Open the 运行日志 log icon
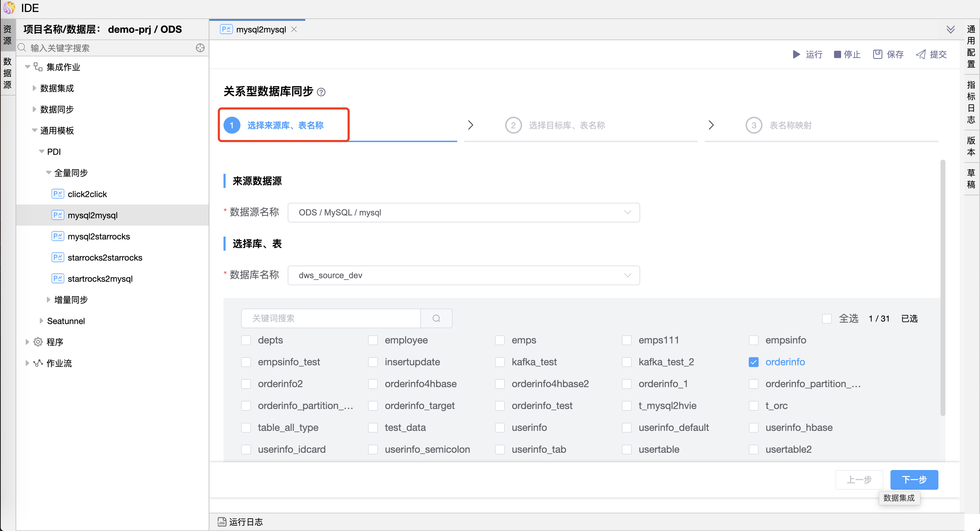 coord(221,522)
